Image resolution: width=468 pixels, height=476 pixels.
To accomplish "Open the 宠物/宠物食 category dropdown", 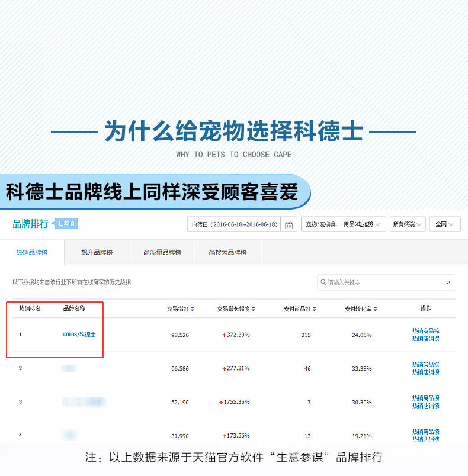I will click(343, 224).
